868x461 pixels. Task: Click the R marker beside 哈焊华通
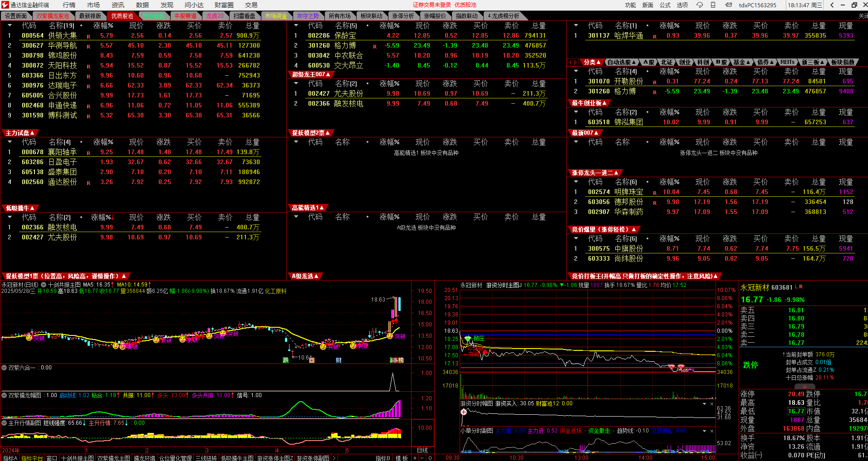[x=655, y=36]
